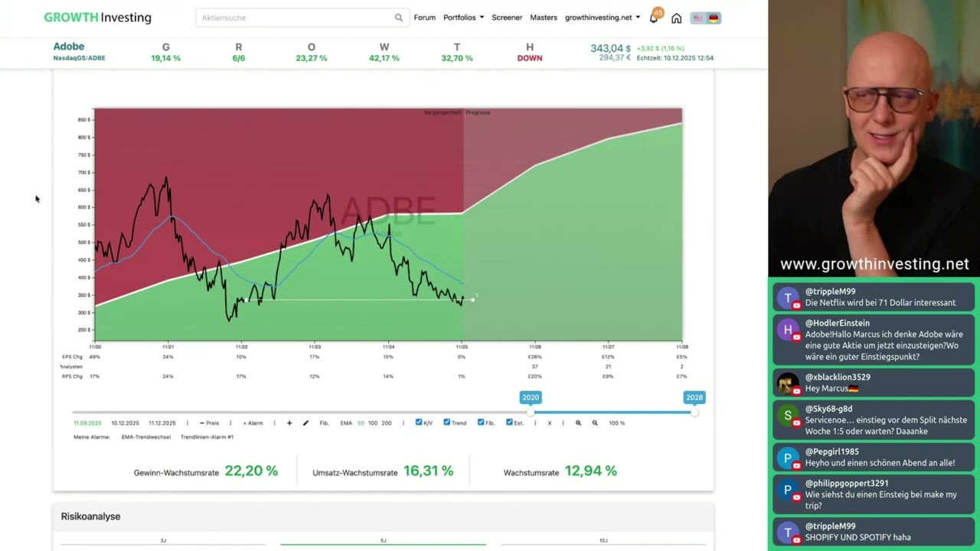Click the + Alarm button
This screenshot has width=980, height=551.
[253, 423]
